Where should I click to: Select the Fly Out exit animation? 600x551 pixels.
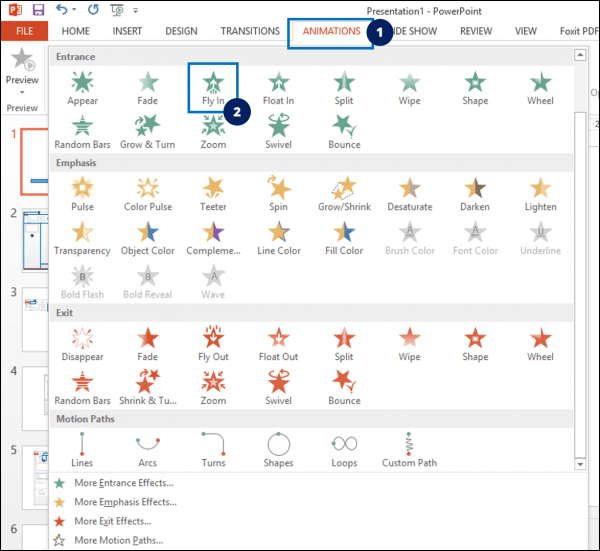click(213, 342)
